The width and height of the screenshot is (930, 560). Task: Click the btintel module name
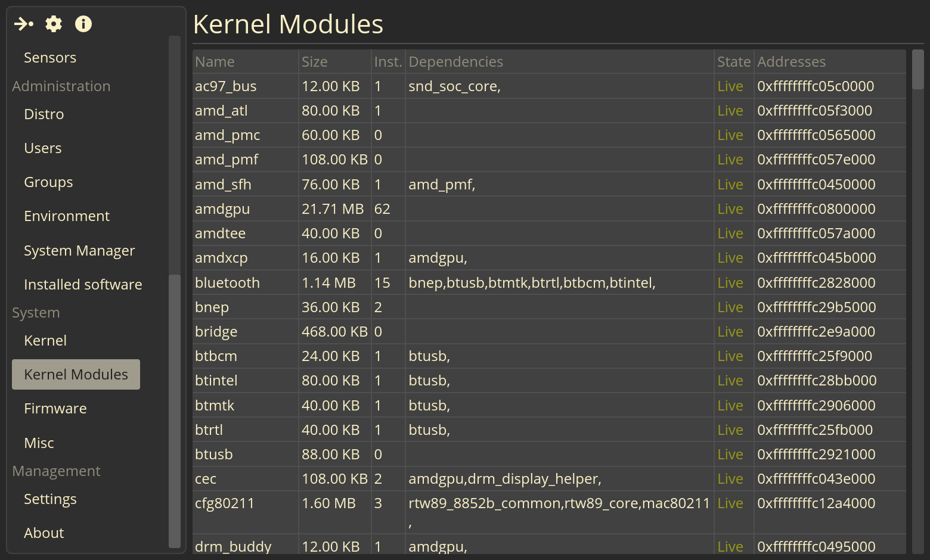coord(216,381)
